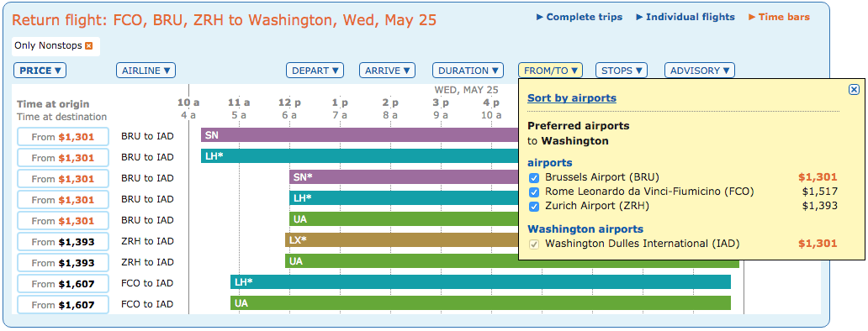Expand the ARRIVE filter

[x=388, y=71]
